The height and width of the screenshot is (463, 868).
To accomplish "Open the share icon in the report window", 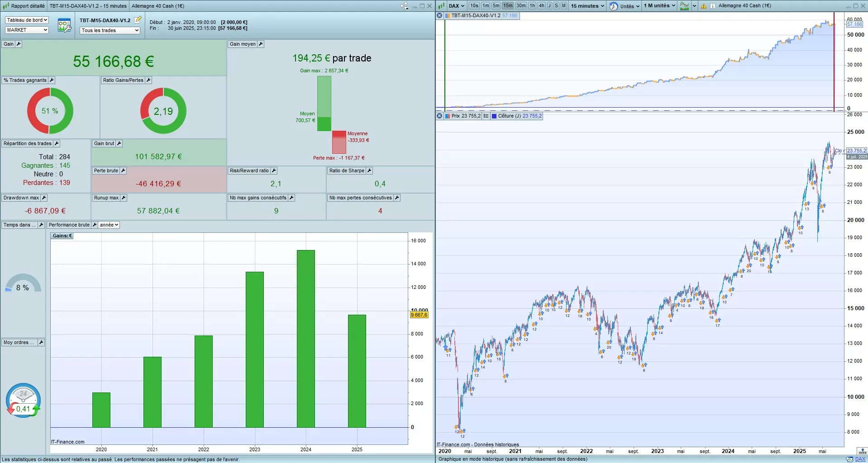I will point(404,6).
